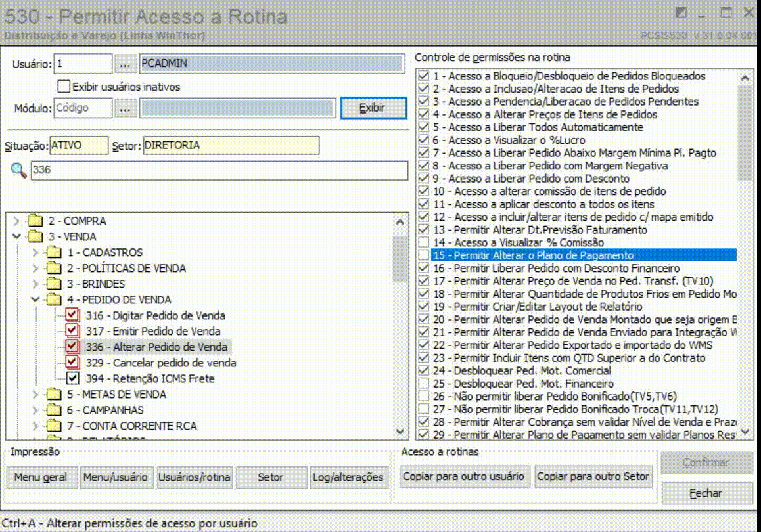Check permission 26 - Não permitir liberar Pedido Bonificado(TV5,TV6)
The image size is (761, 532).
click(x=424, y=396)
